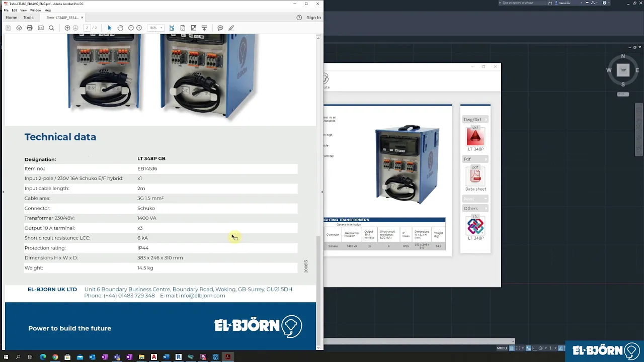
Task: Expand the right tools pane arrow
Action: point(322,192)
